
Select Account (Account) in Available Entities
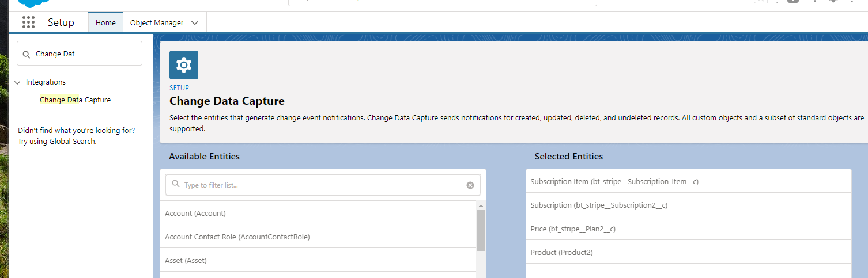click(x=318, y=213)
